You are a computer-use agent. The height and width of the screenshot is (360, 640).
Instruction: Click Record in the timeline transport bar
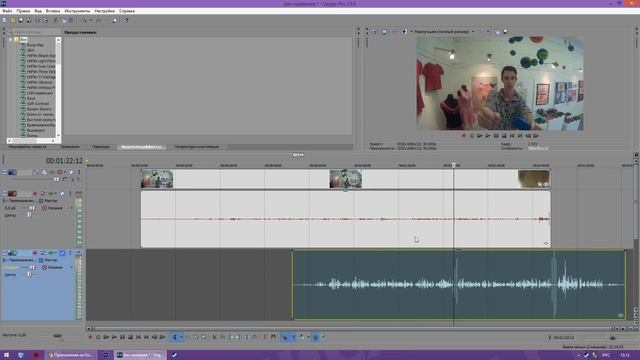pos(90,337)
